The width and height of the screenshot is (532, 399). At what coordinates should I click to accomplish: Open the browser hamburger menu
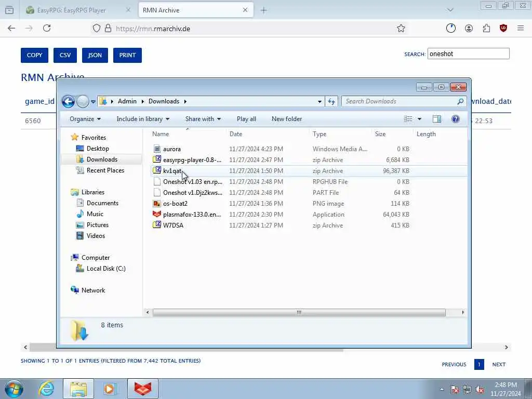[521, 29]
